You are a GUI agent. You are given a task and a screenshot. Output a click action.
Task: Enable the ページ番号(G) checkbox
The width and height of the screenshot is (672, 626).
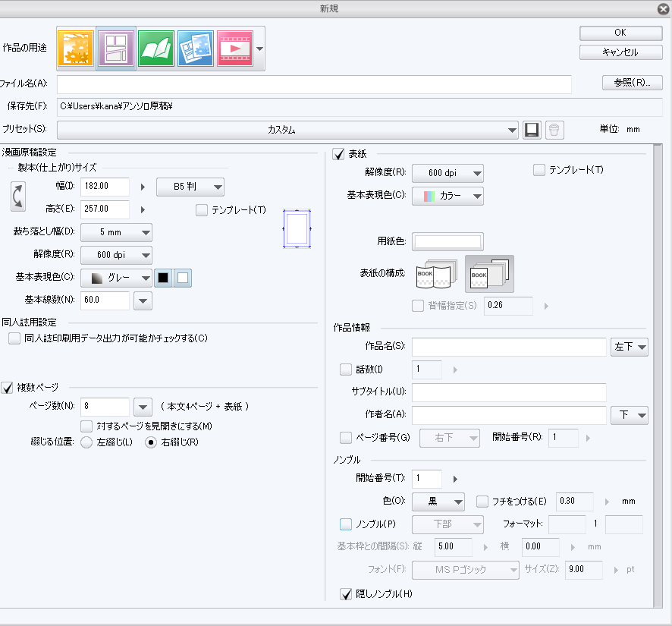coord(345,438)
